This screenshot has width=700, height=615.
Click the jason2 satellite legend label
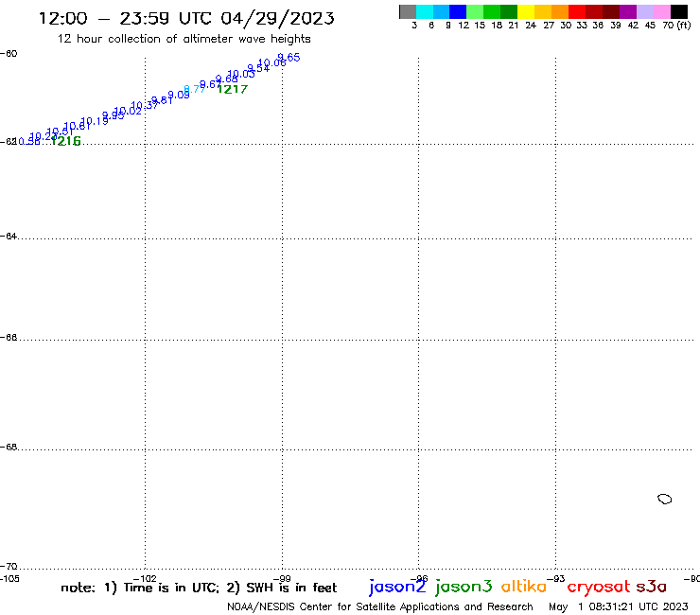coord(397,587)
